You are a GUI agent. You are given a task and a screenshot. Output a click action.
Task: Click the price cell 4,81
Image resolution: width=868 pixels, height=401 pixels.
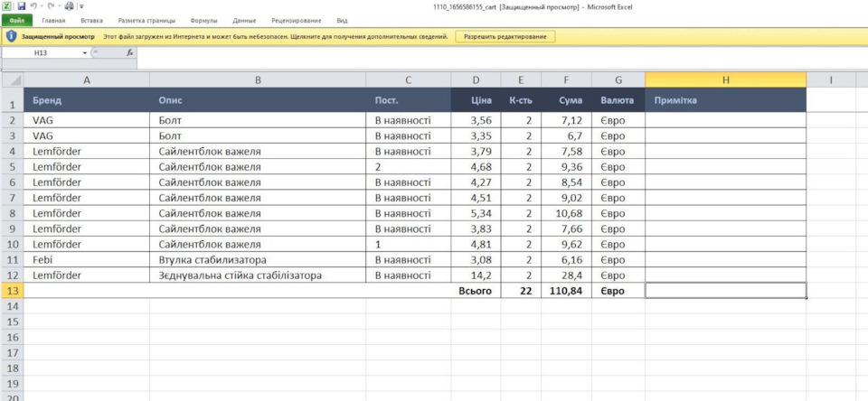pos(476,244)
